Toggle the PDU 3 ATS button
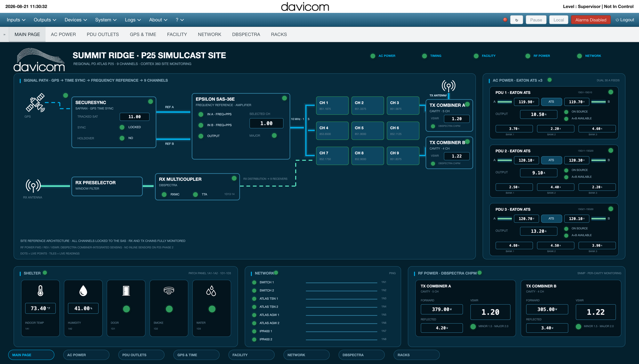 [551, 219]
